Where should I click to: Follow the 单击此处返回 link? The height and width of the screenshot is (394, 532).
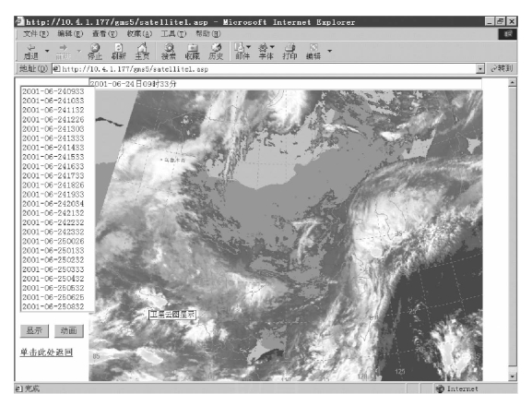click(46, 352)
